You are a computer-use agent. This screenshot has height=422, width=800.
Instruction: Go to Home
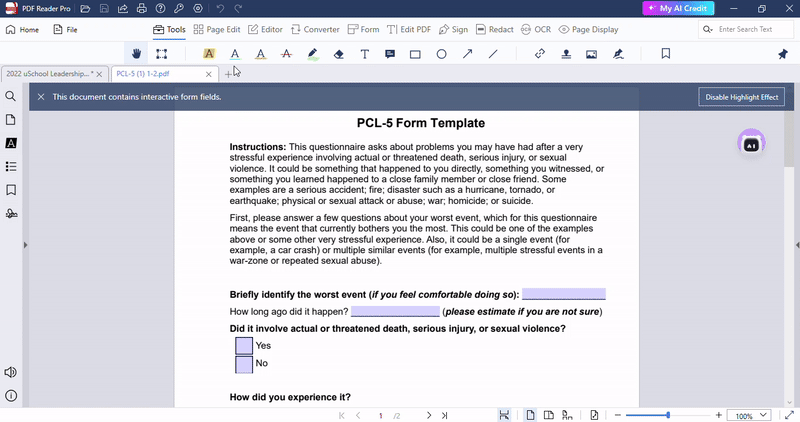tap(22, 30)
